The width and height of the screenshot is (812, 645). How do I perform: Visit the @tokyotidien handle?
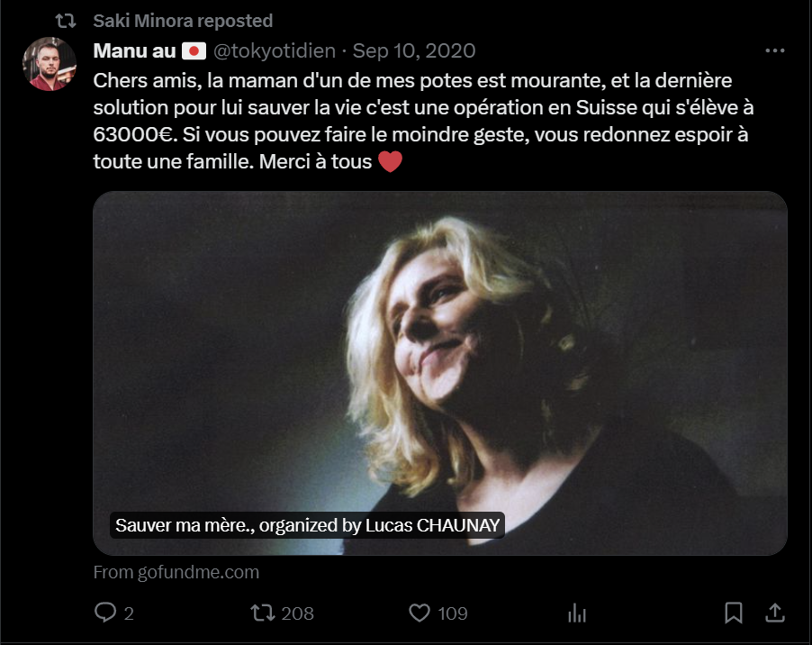(274, 50)
